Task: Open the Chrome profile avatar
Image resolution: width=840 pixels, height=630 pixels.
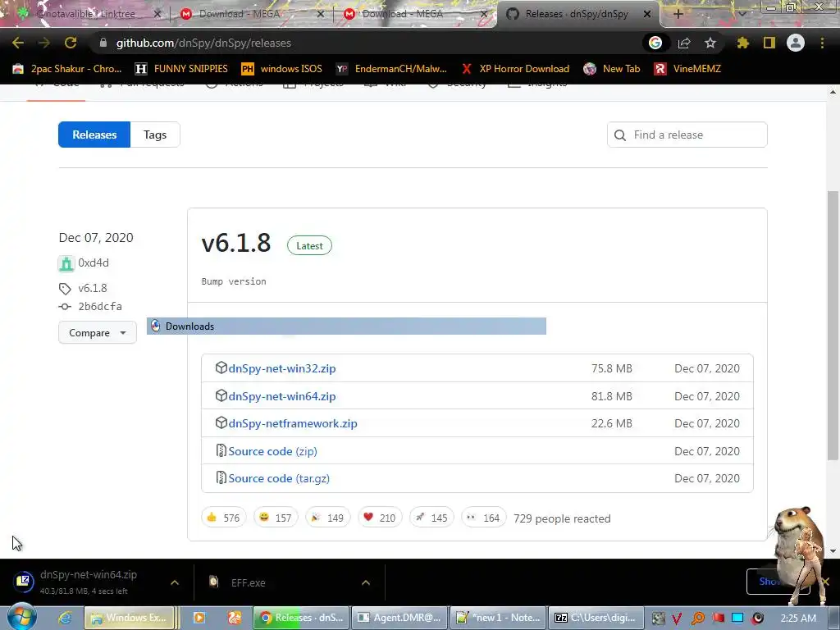Action: tap(796, 43)
